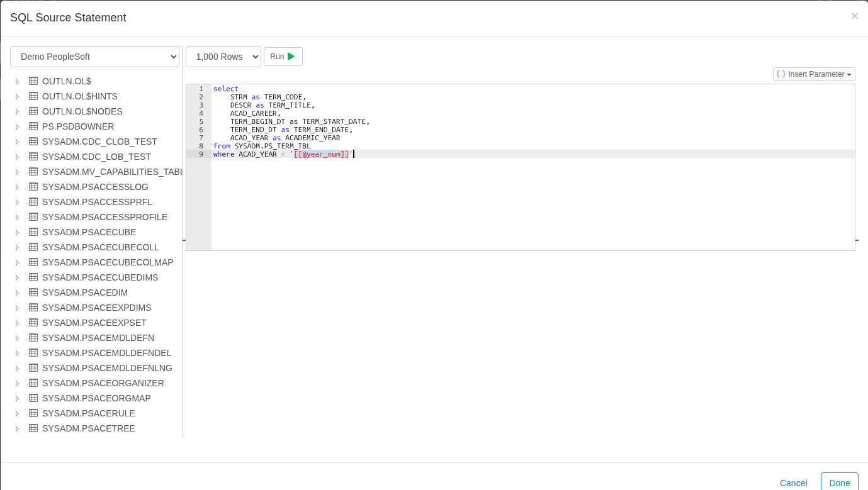Click the Done button

click(840, 482)
